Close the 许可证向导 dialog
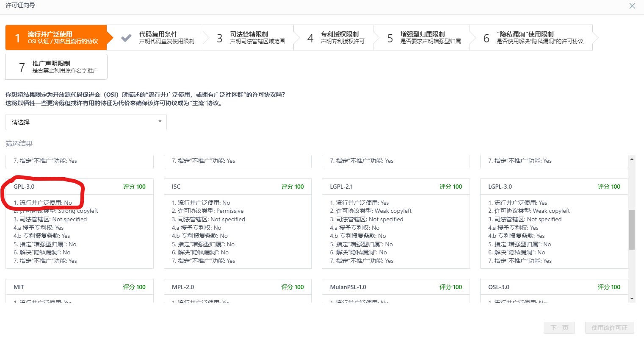The image size is (644, 340). tap(632, 6)
